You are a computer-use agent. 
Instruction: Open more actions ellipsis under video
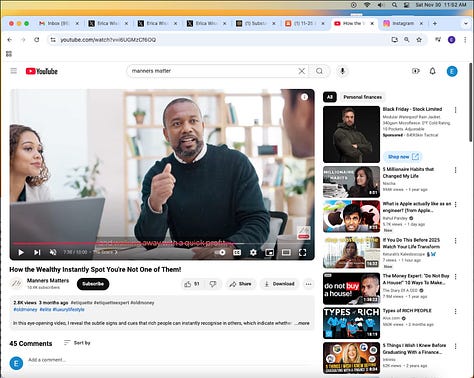tap(309, 284)
